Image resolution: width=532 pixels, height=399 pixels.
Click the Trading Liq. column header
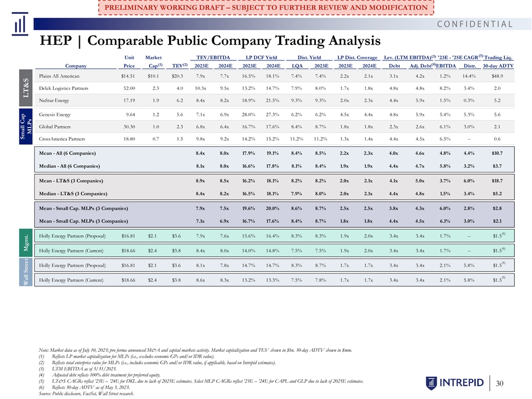coord(499,57)
